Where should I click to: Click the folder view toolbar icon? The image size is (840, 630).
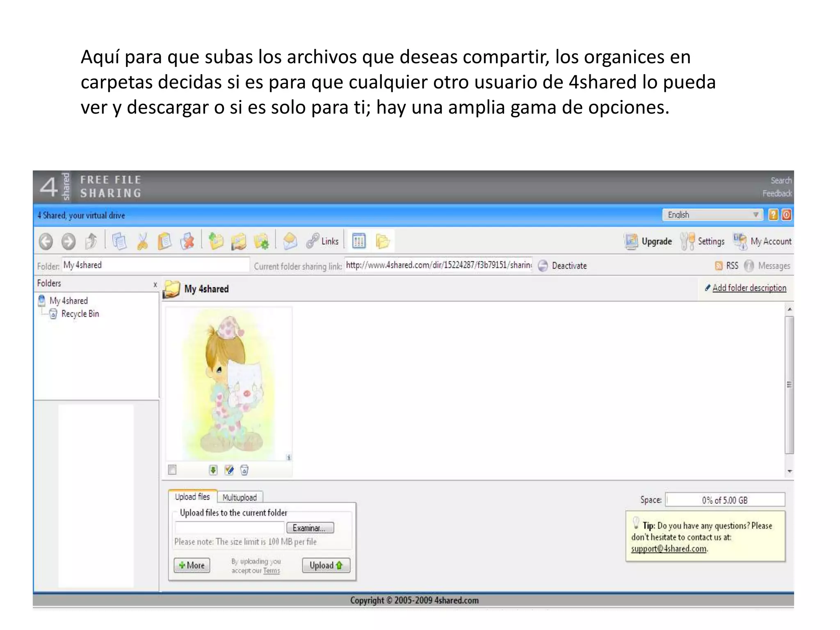tap(382, 241)
